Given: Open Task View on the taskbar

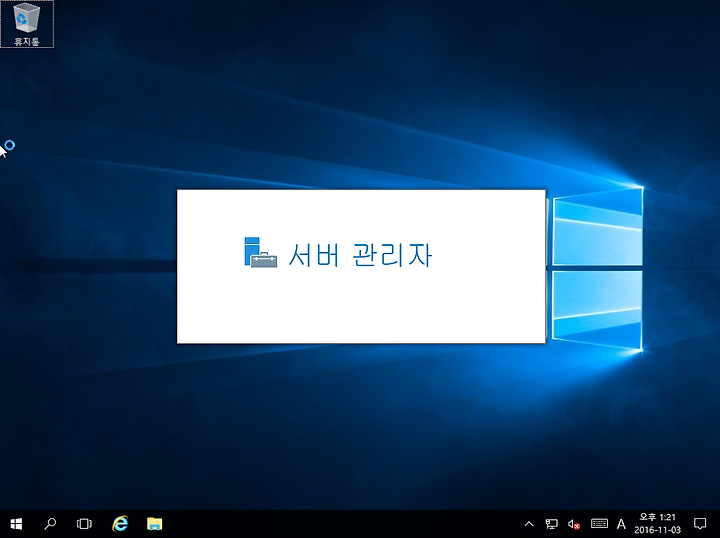Looking at the screenshot, I should [84, 524].
